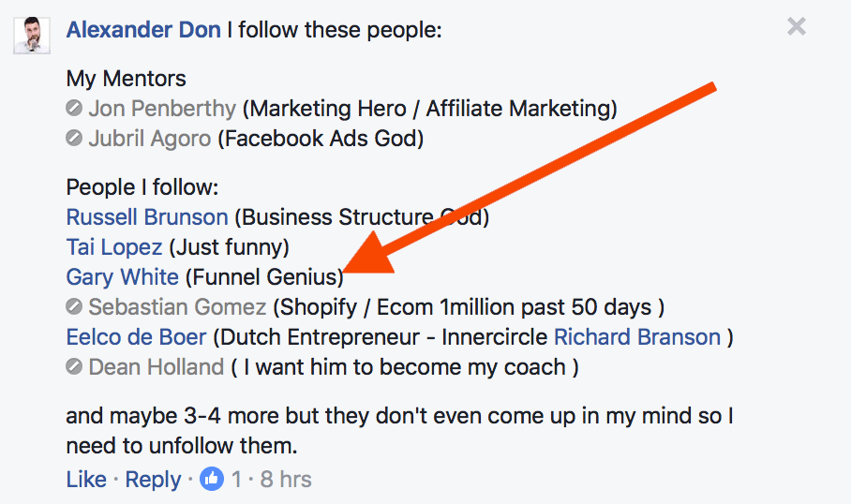
Task: Like Alexander Don's comment
Action: tap(86, 480)
